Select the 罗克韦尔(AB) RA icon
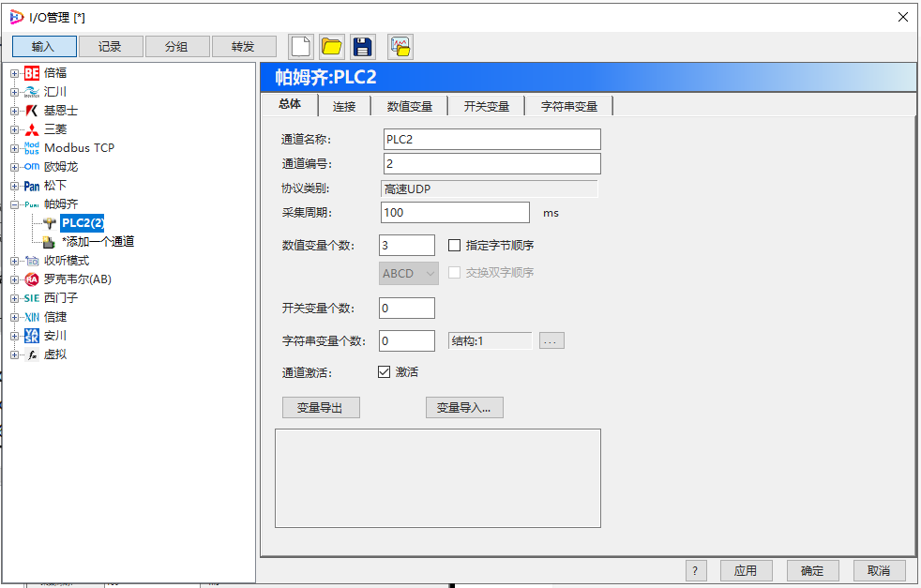 pyautogui.click(x=30, y=279)
